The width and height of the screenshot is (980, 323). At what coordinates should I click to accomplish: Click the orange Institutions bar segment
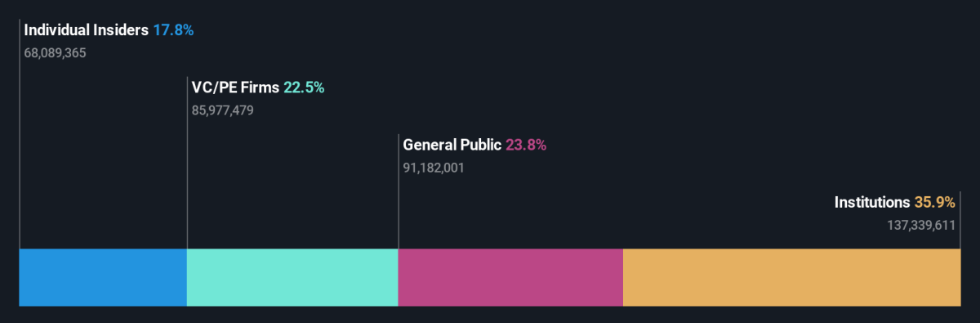pyautogui.click(x=792, y=277)
